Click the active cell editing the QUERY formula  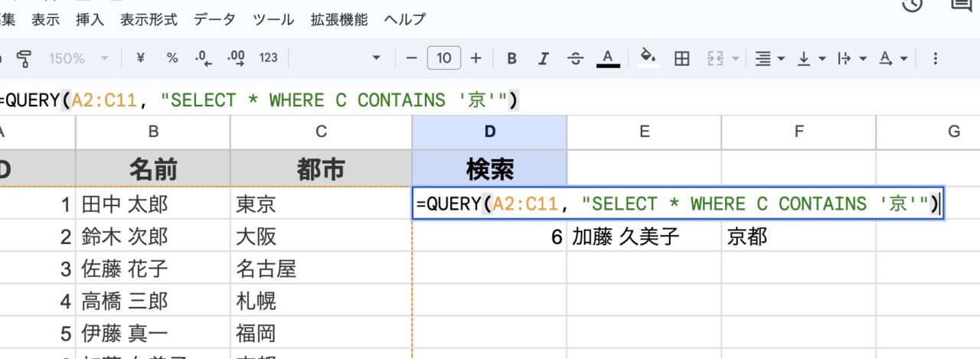pos(678,204)
